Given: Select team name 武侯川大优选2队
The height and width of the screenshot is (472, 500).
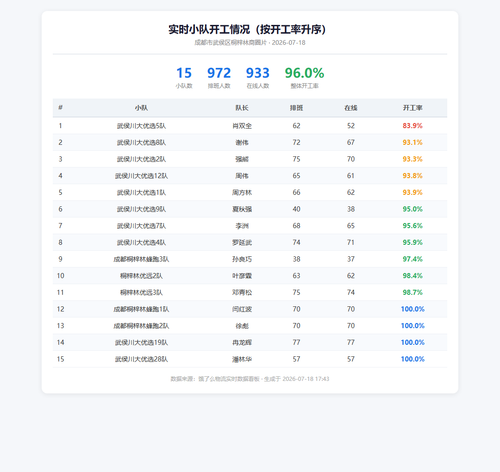Looking at the screenshot, I should tap(141, 159).
